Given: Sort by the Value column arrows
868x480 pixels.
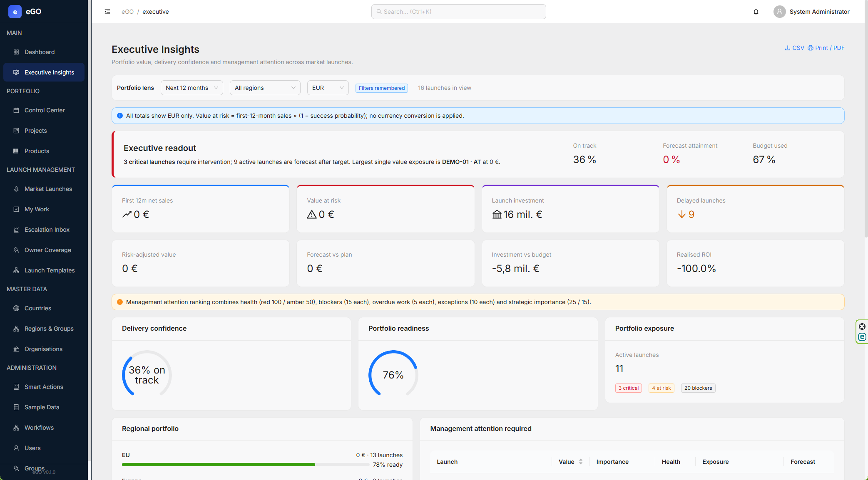Looking at the screenshot, I should (x=581, y=462).
